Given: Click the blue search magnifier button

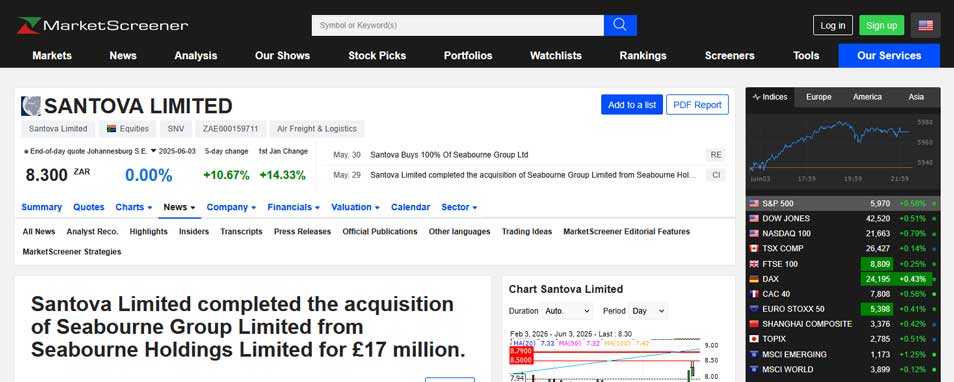Looking at the screenshot, I should pos(620,25).
